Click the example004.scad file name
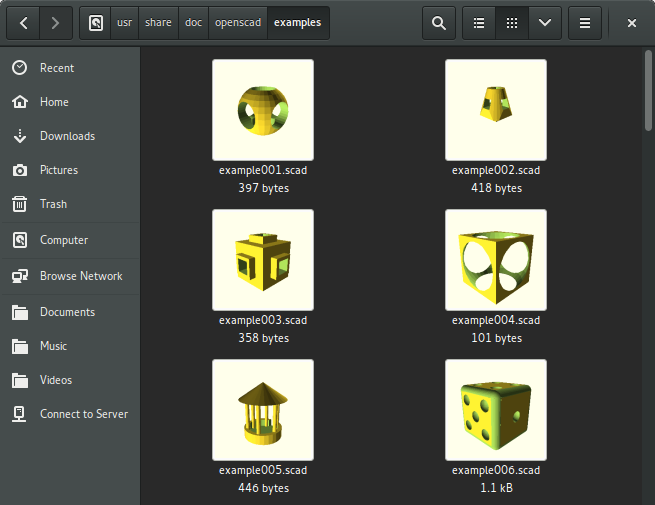Viewport: 655px width, 505px height. click(x=496, y=320)
